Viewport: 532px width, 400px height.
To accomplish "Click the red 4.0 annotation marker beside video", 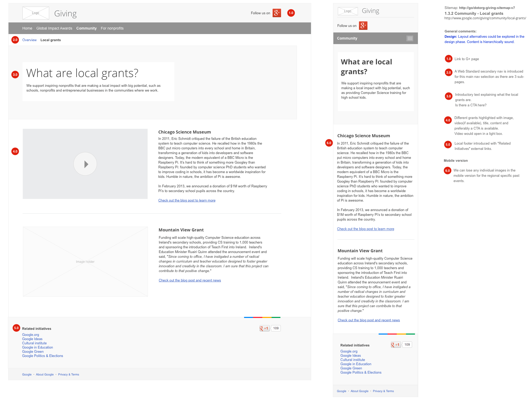I will click(15, 151).
